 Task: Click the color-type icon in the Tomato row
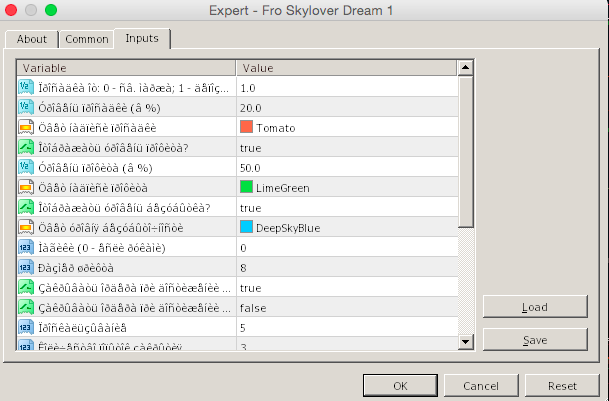tap(26, 127)
